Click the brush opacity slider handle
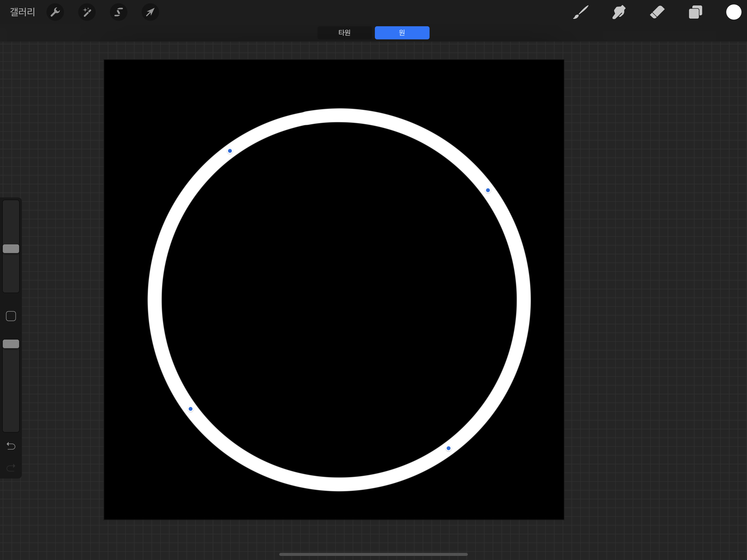Image resolution: width=747 pixels, height=560 pixels. 11,344
